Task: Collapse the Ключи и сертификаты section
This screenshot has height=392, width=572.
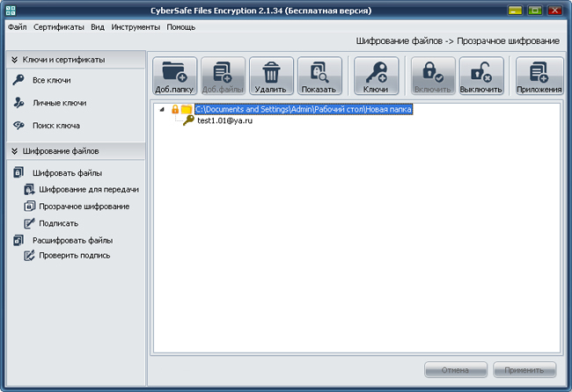Action: 15,60
